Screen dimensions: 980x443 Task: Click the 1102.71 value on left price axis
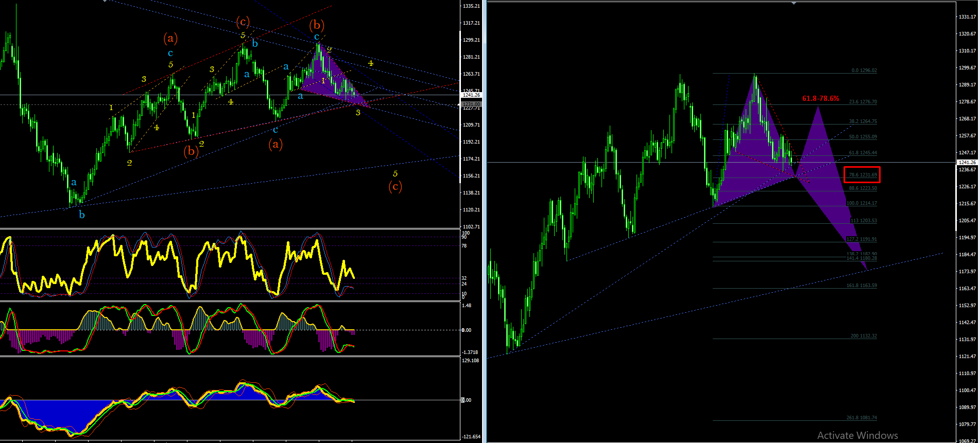pos(472,227)
